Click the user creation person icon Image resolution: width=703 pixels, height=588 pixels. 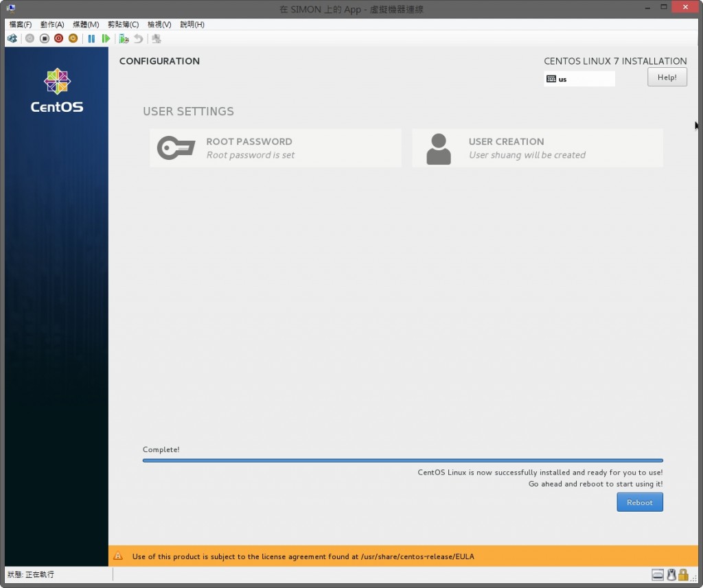pyautogui.click(x=439, y=149)
